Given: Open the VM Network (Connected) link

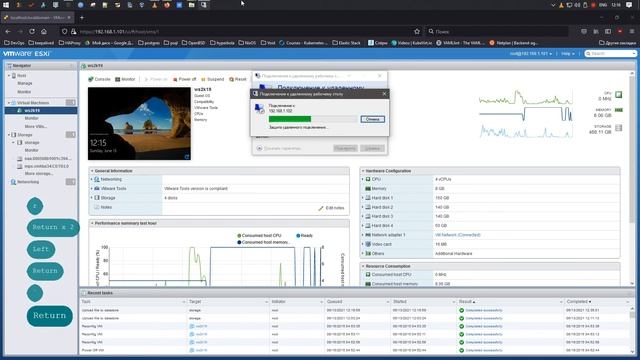Looking at the screenshot, I should (x=458, y=235).
